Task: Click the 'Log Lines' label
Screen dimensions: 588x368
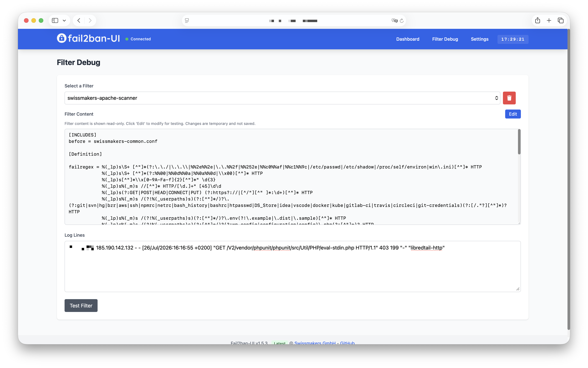Action: pyautogui.click(x=75, y=235)
